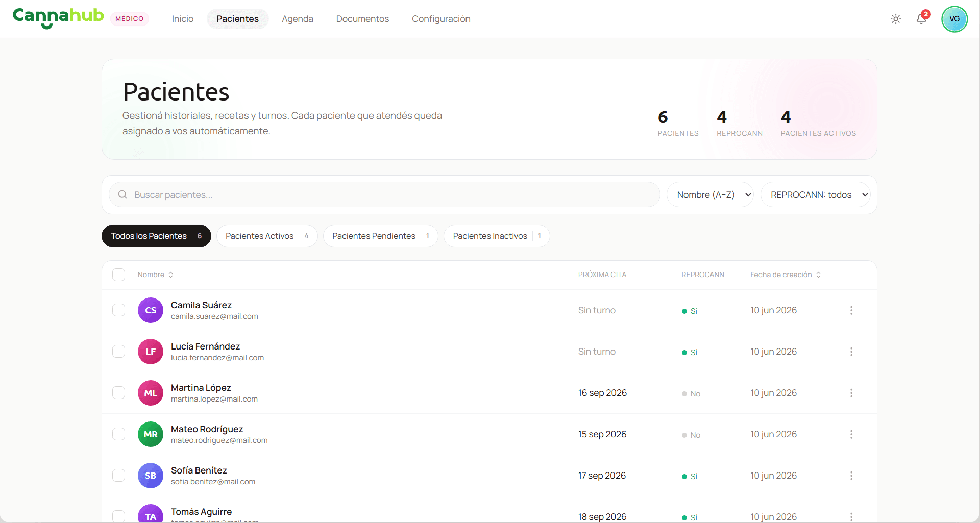Image resolution: width=980 pixels, height=523 pixels.
Task: Sort by Fecha de creación column
Action: [x=785, y=275]
